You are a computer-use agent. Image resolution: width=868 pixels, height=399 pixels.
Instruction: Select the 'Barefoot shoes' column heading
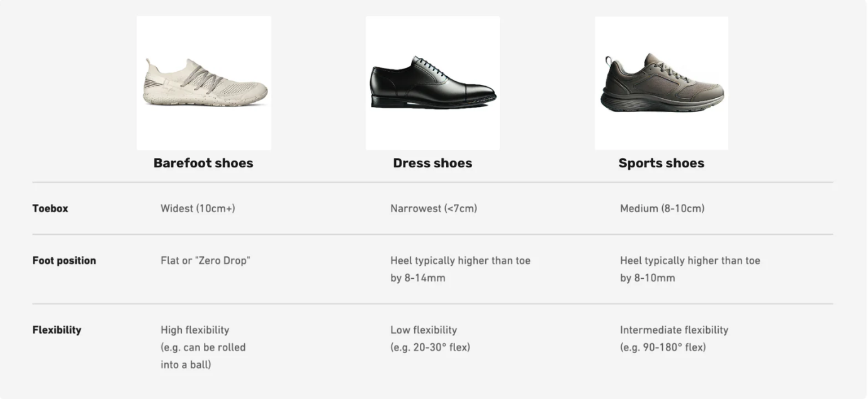tap(203, 163)
